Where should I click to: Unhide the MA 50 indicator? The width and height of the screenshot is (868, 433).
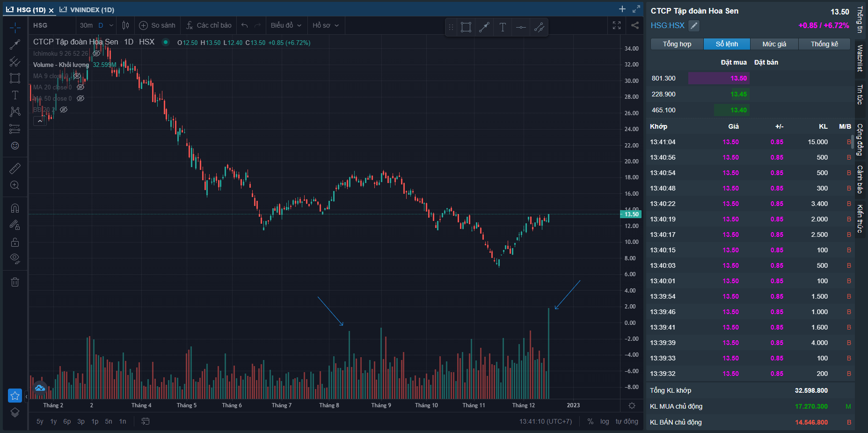coord(80,98)
